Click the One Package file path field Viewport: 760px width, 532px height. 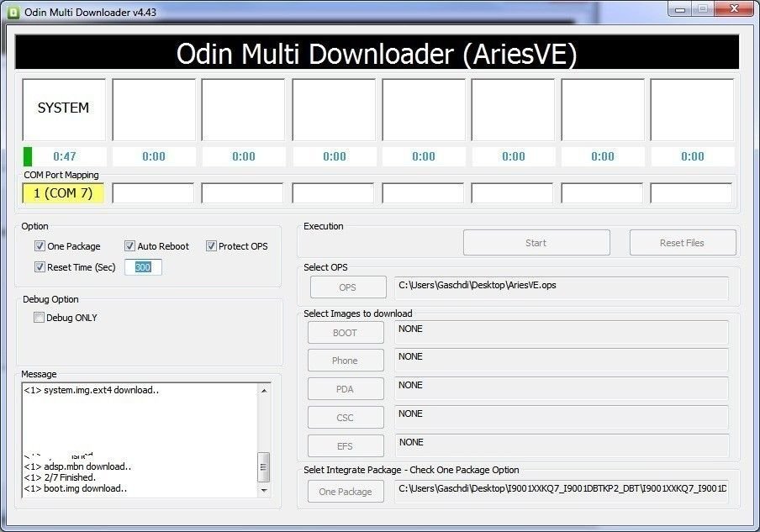point(562,492)
